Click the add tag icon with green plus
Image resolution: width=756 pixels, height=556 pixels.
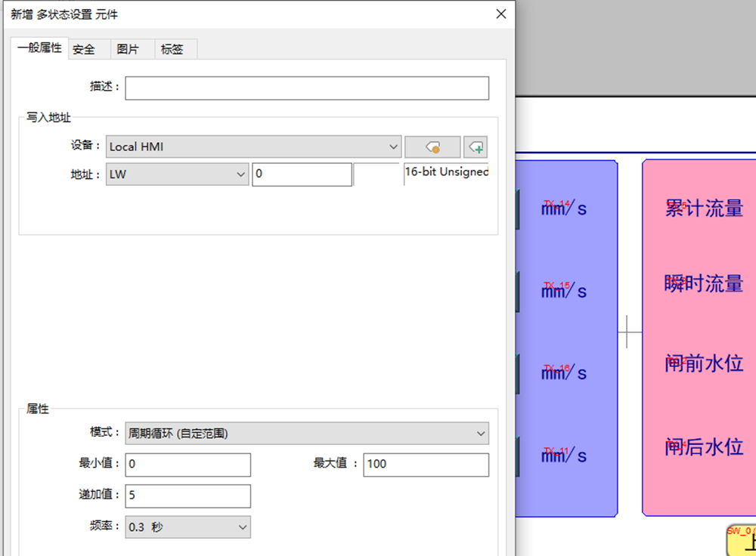tap(476, 147)
